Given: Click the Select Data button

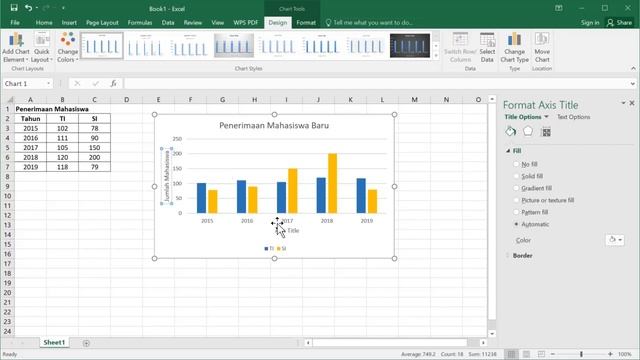Looking at the screenshot, I should click(487, 48).
